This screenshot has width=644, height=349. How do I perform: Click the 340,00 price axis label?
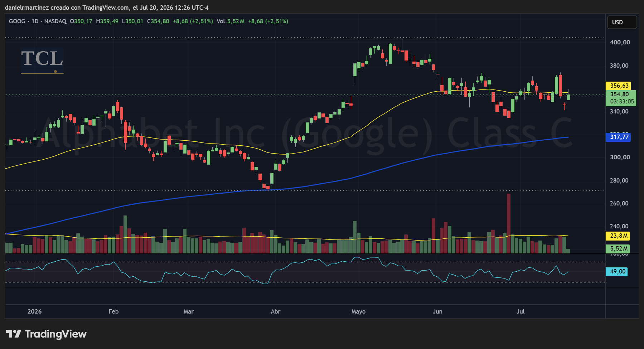point(619,111)
